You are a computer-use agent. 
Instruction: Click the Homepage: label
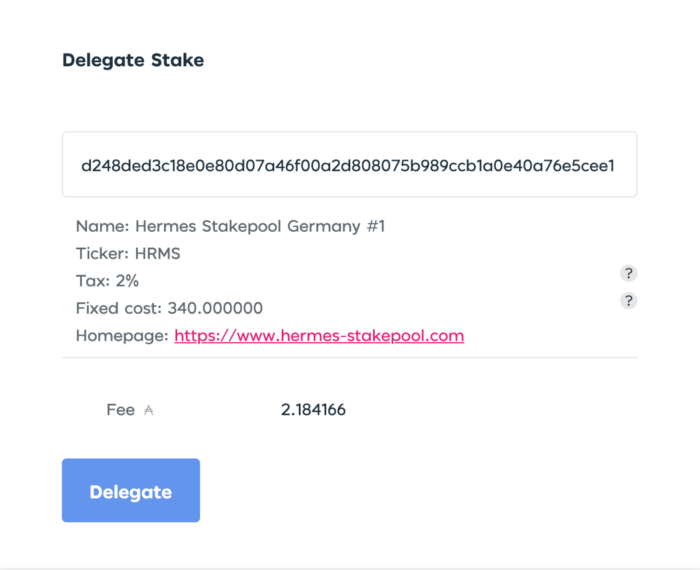click(x=122, y=336)
